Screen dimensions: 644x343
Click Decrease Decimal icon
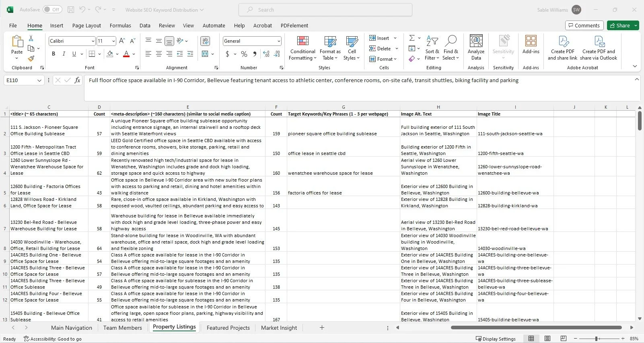[x=277, y=54]
